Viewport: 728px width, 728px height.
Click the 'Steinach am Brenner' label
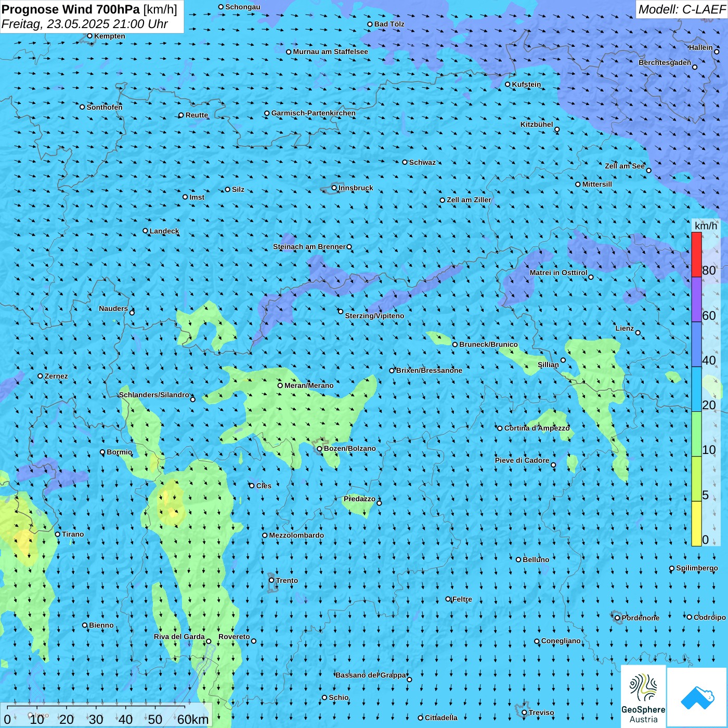click(309, 246)
